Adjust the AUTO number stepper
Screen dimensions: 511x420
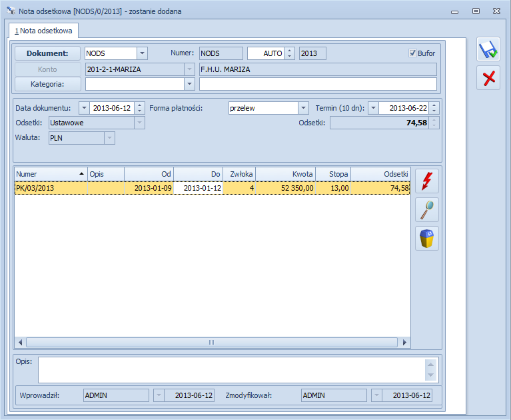tap(289, 53)
